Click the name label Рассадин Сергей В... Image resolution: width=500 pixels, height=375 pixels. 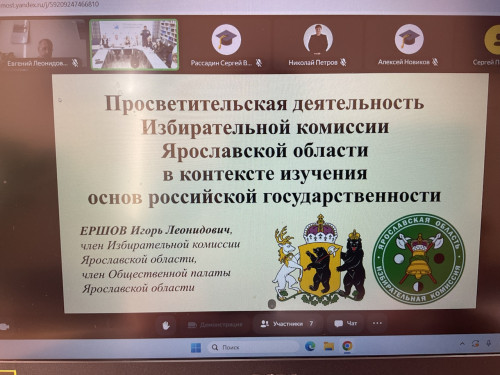pos(221,63)
